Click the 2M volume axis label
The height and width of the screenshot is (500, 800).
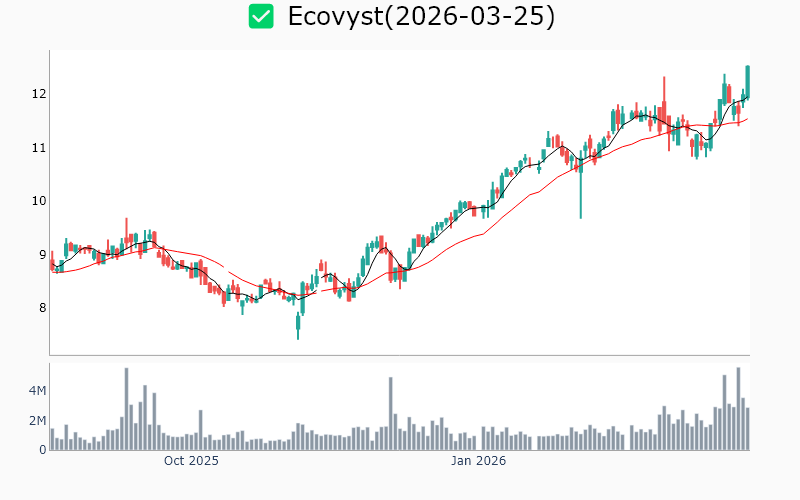click(x=35, y=421)
